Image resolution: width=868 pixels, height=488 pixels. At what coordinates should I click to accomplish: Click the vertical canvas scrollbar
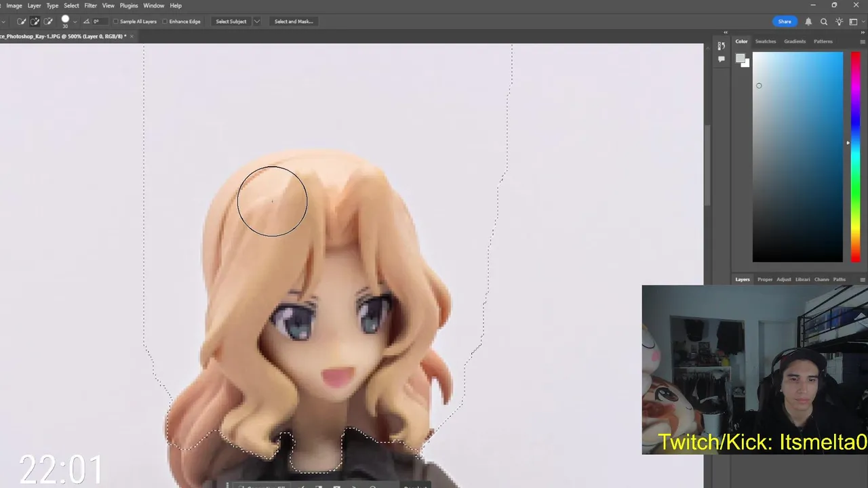(707, 165)
